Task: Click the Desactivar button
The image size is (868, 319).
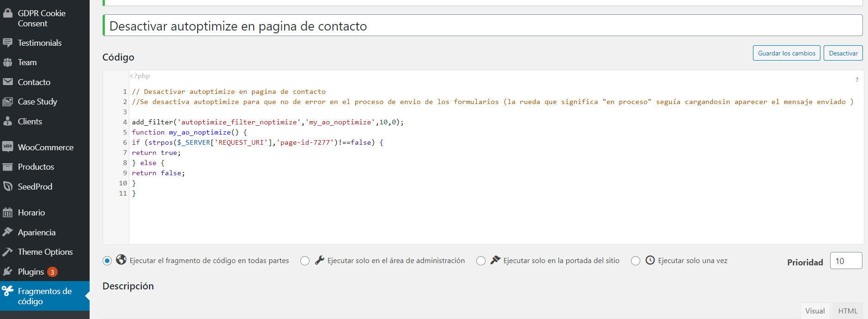Action: point(843,53)
